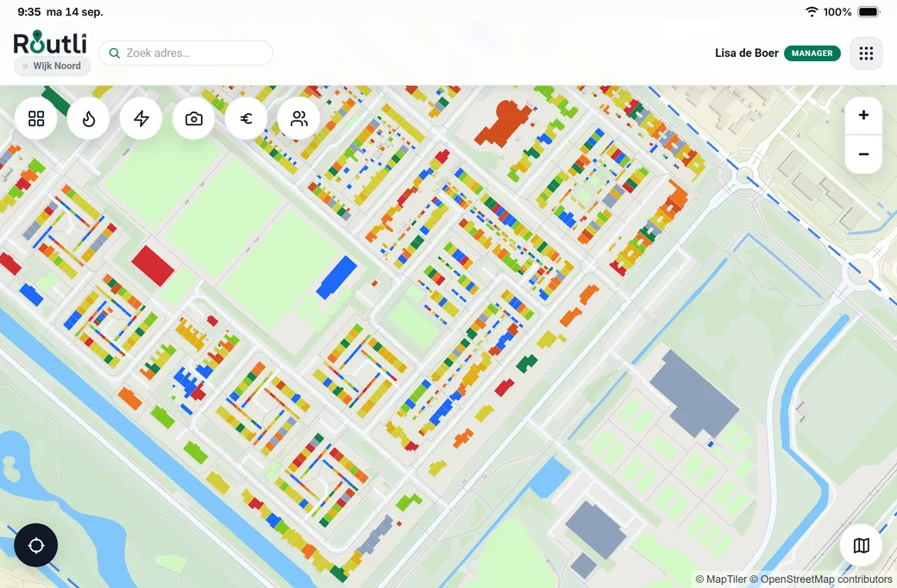Open the Wijk Noord district selector
Screen dimensions: 897x588
point(53,66)
